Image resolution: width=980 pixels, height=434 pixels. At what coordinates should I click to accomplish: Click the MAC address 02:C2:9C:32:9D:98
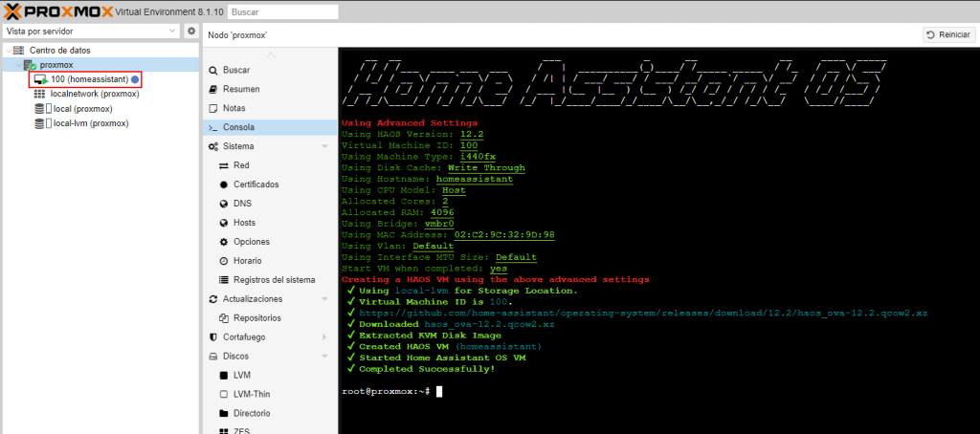502,235
